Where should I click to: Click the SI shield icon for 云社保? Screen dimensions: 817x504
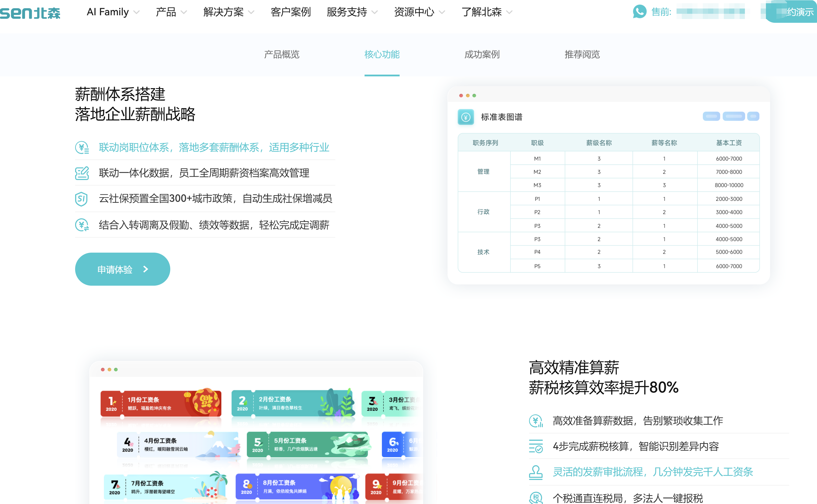tap(82, 199)
